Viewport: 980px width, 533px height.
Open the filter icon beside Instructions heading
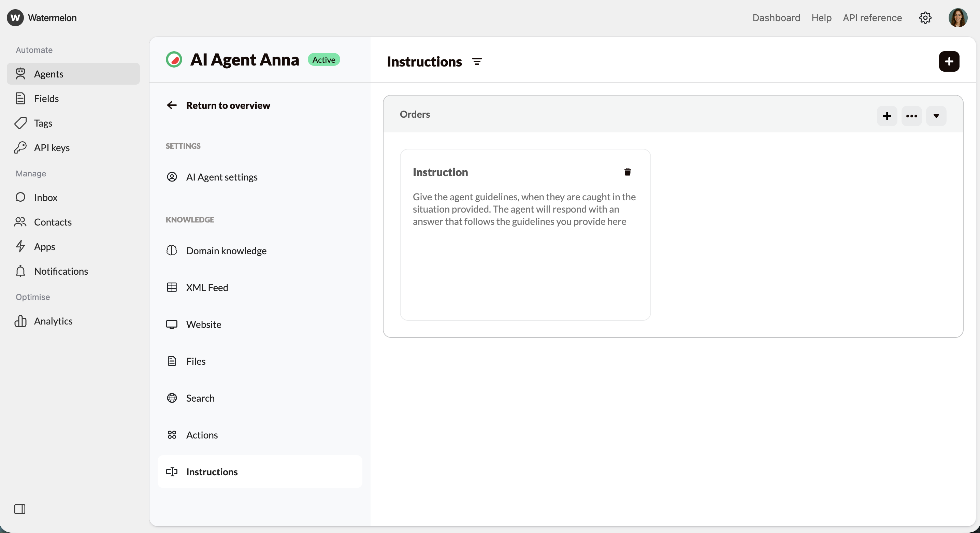click(x=477, y=62)
